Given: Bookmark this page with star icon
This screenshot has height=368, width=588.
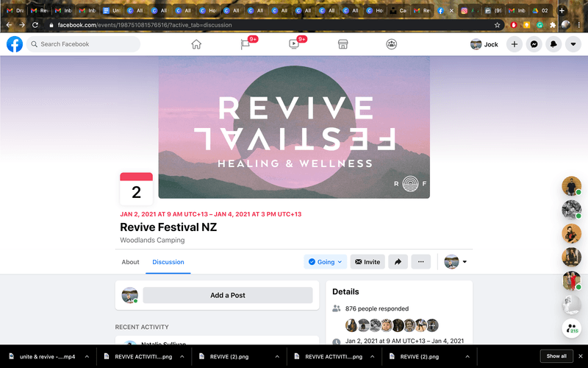Looking at the screenshot, I should (498, 25).
